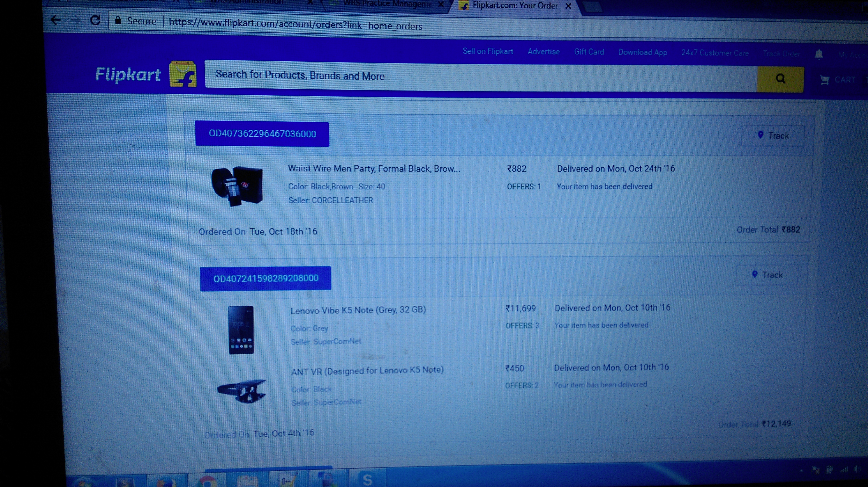Screen dimensions: 868x487
Task: Open order OD407362296467036000
Action: [262, 134]
